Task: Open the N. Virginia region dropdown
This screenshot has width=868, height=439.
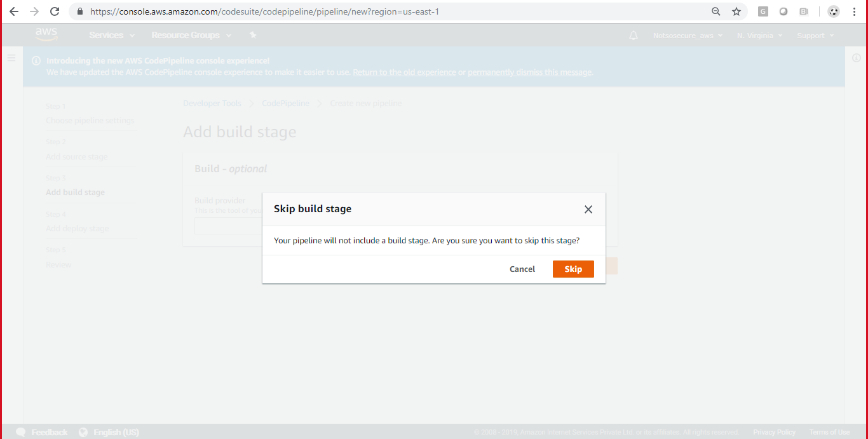Action: (x=759, y=36)
